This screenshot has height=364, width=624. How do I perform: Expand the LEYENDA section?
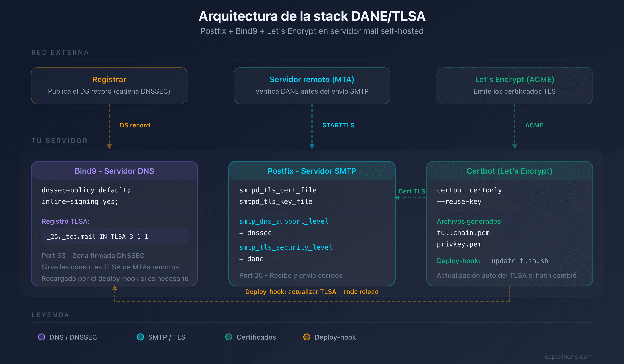pos(50,315)
